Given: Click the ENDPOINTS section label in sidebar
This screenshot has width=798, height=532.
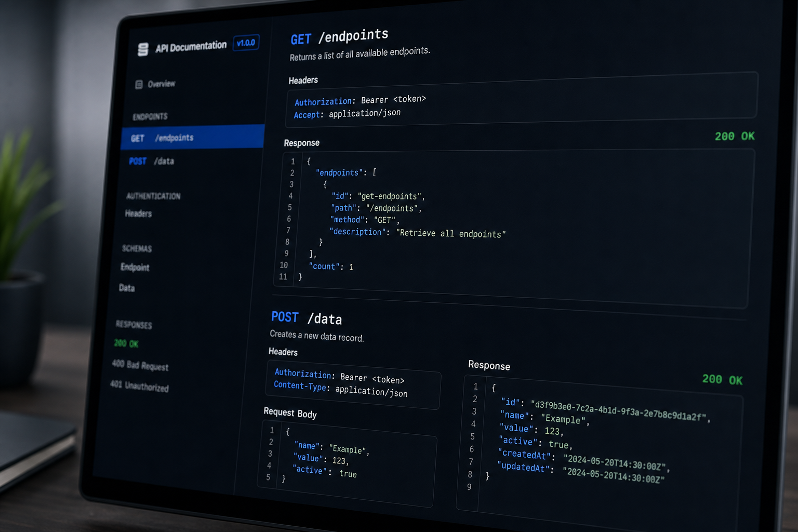Looking at the screenshot, I should (150, 116).
